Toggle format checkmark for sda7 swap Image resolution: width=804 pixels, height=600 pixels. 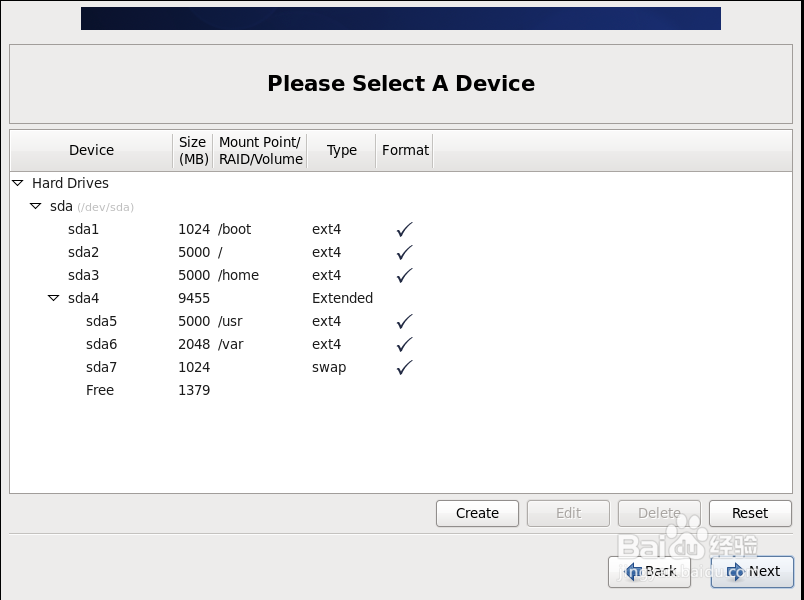coord(405,367)
